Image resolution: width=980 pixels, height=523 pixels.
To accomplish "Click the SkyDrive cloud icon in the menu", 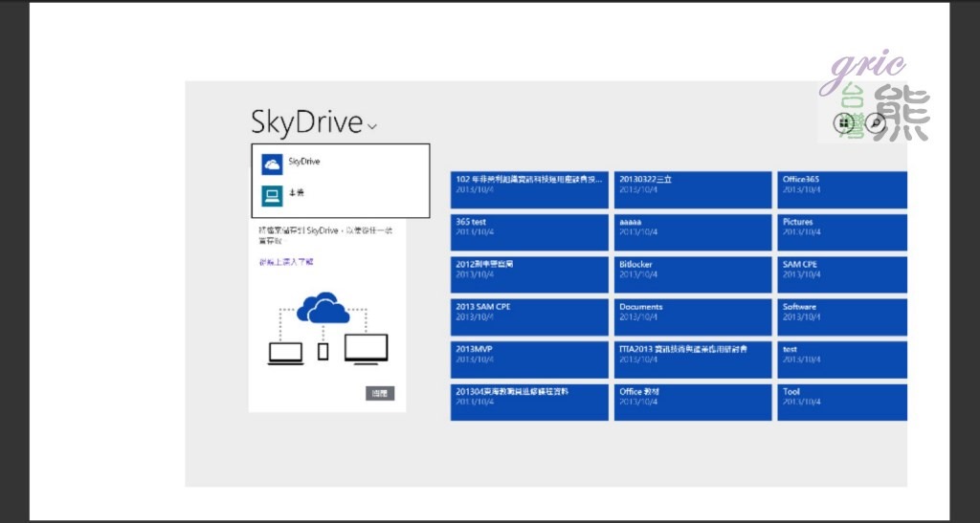I will (272, 164).
